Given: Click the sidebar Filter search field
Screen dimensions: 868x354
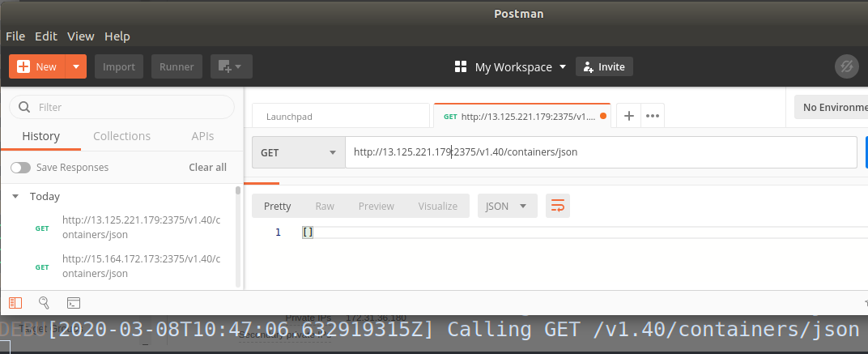Looking at the screenshot, I should coord(121,107).
